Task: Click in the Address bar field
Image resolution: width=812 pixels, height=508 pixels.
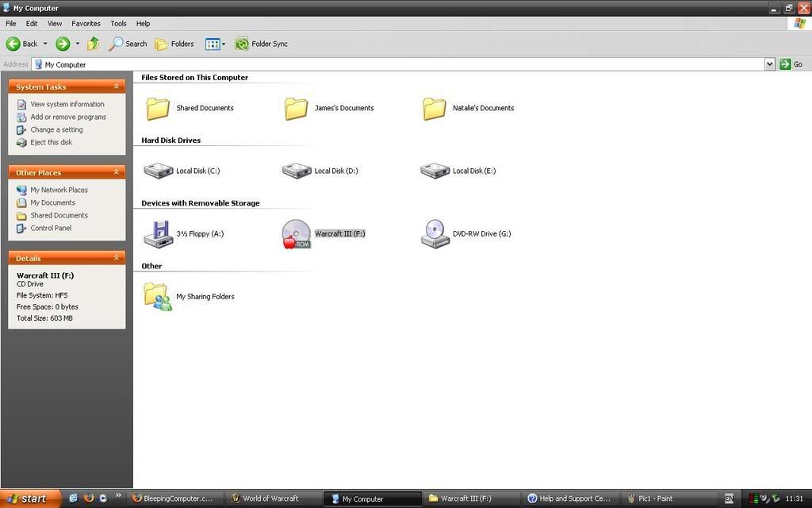Action: coord(398,64)
